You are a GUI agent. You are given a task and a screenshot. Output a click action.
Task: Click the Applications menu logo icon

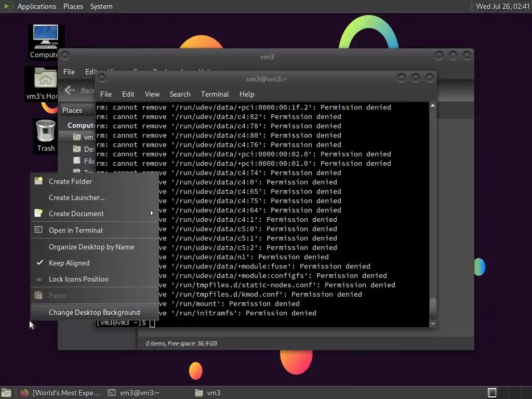click(8, 6)
